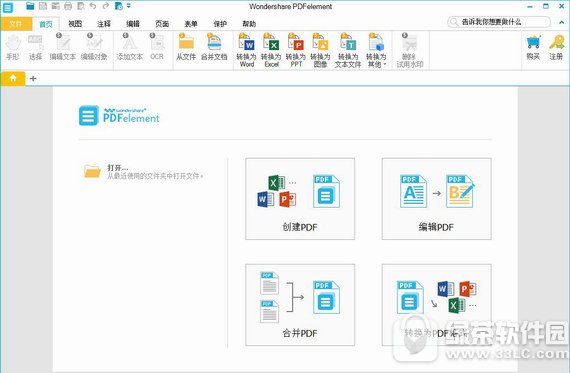The image size is (570, 373).
Task: Expand Convert to Other (转换为其他) dropdown
Action: click(x=376, y=51)
